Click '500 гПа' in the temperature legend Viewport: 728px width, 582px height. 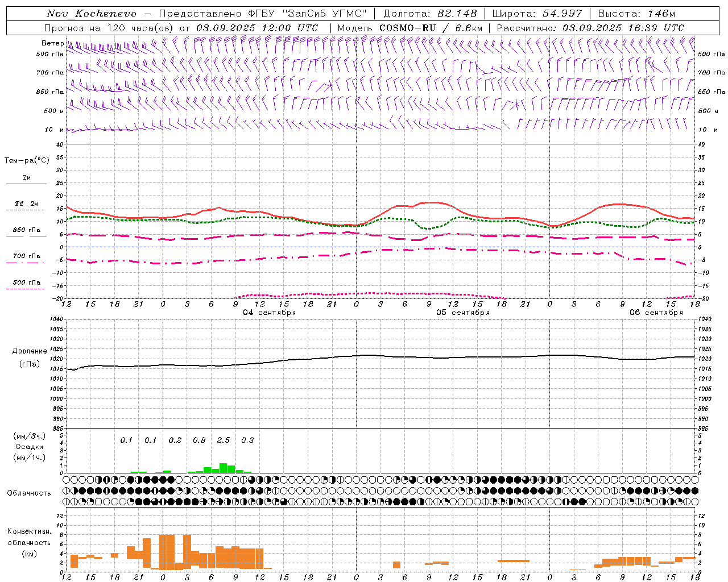click(27, 282)
